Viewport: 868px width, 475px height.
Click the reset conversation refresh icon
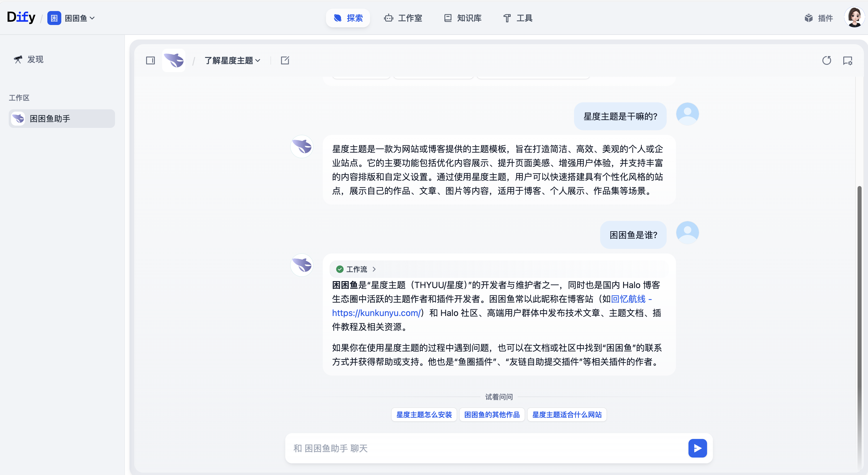click(x=826, y=60)
